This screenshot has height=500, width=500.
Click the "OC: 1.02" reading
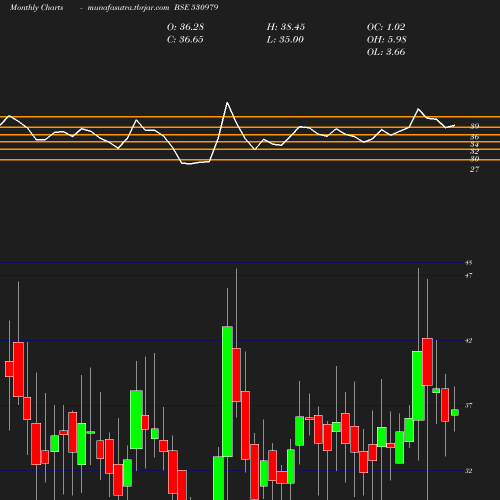386,27
